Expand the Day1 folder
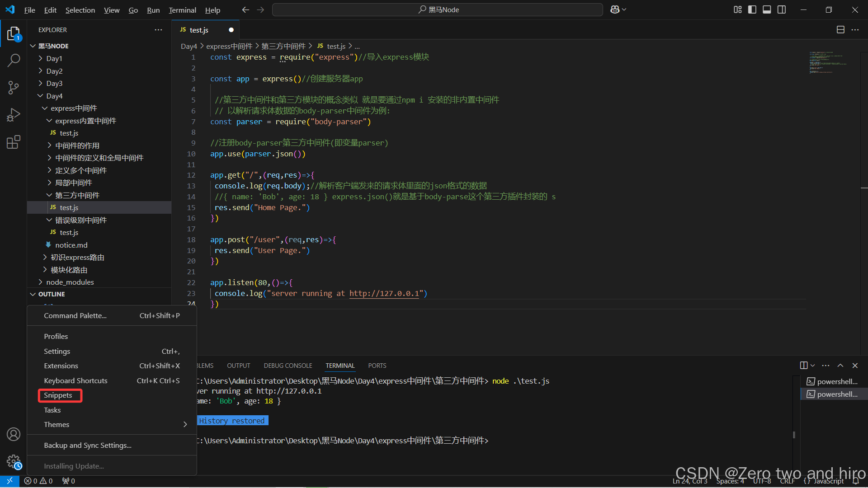Image resolution: width=868 pixels, height=488 pixels. (x=54, y=59)
